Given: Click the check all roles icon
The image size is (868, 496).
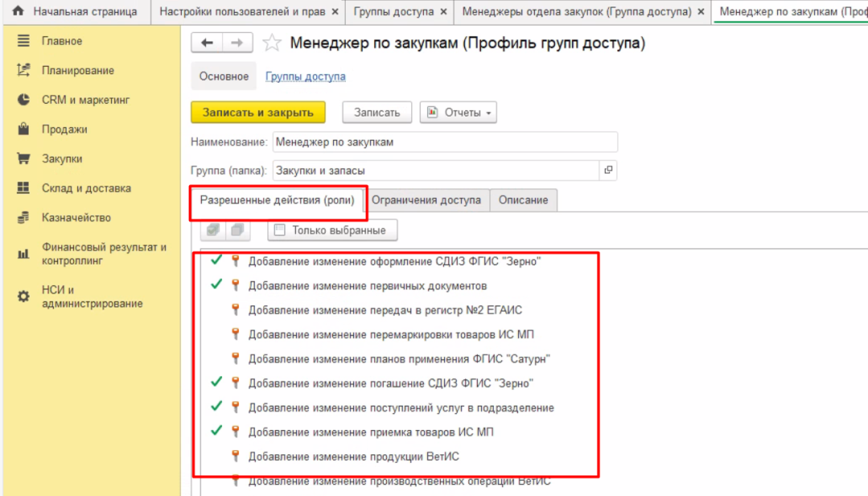Looking at the screenshot, I should [x=214, y=230].
